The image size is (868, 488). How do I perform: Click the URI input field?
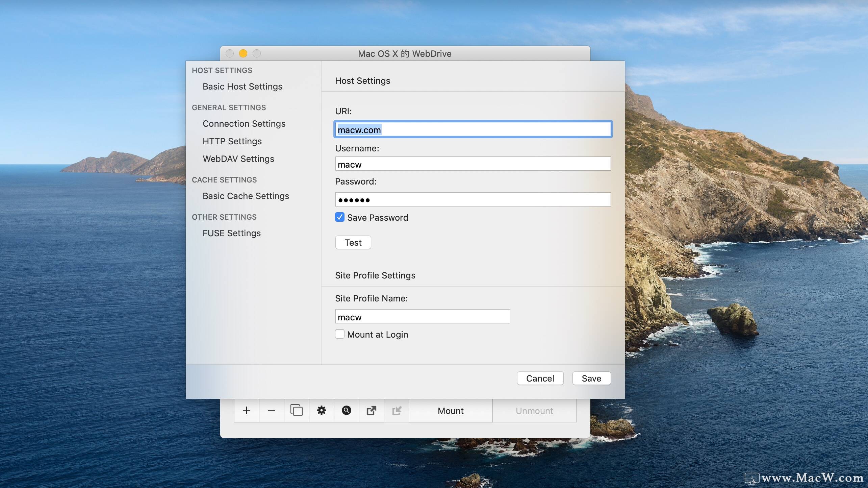coord(473,129)
